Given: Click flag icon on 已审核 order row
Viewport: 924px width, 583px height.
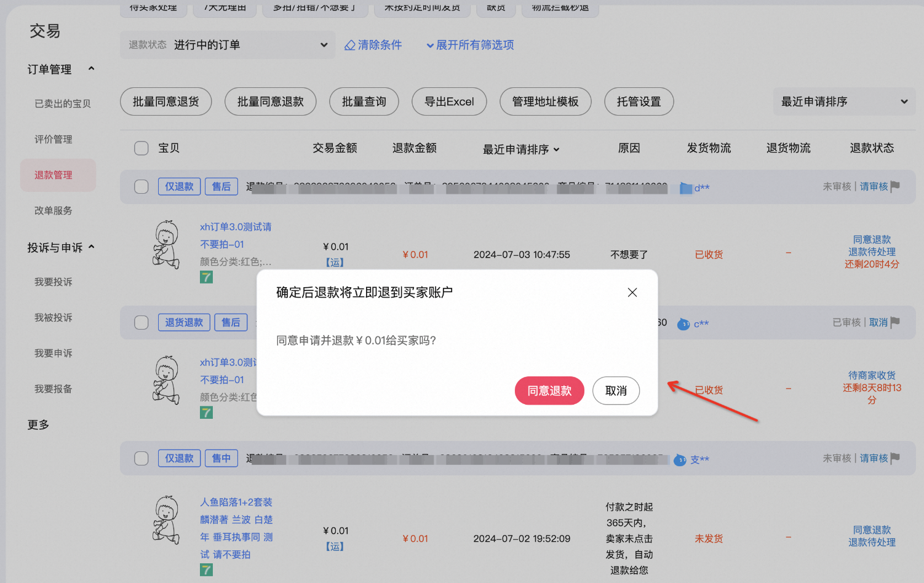Looking at the screenshot, I should coord(896,322).
